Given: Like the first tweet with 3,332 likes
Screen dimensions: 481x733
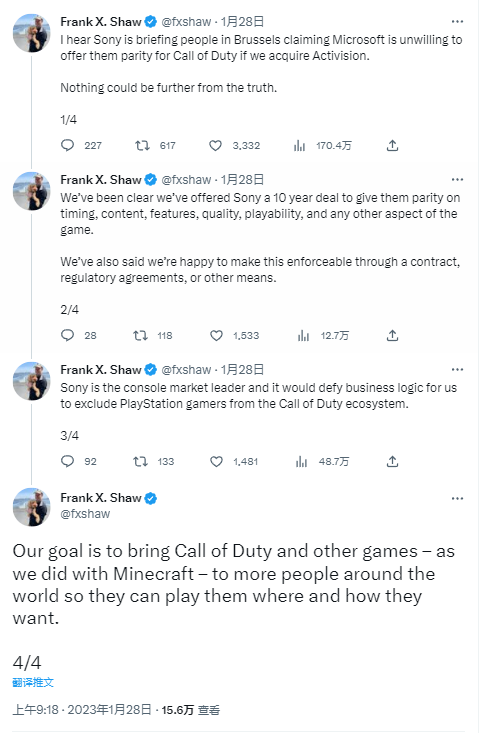Looking at the screenshot, I should tap(215, 145).
